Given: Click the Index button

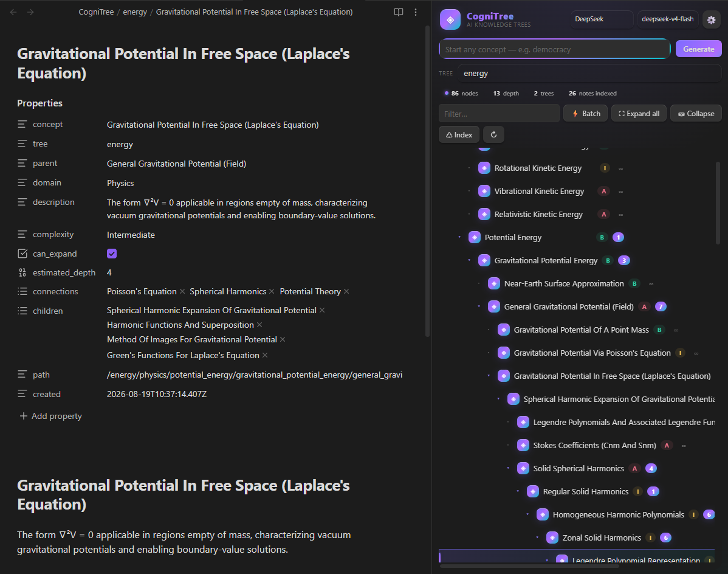Looking at the screenshot, I should [x=459, y=134].
